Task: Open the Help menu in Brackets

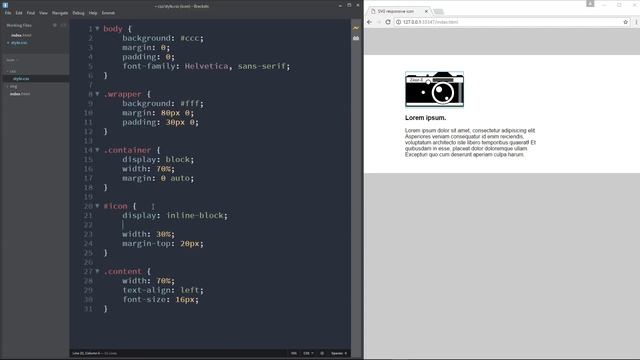Action: [x=93, y=13]
